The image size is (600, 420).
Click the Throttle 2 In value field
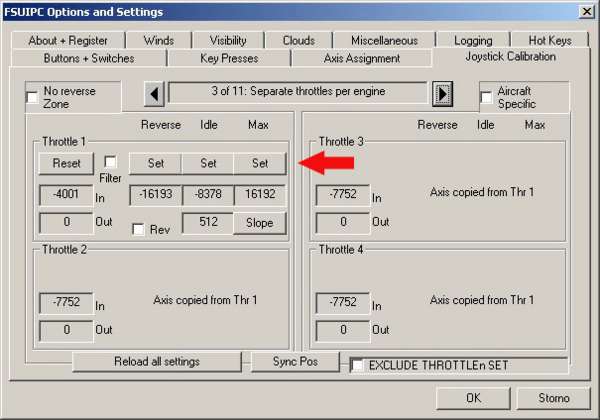[66, 302]
